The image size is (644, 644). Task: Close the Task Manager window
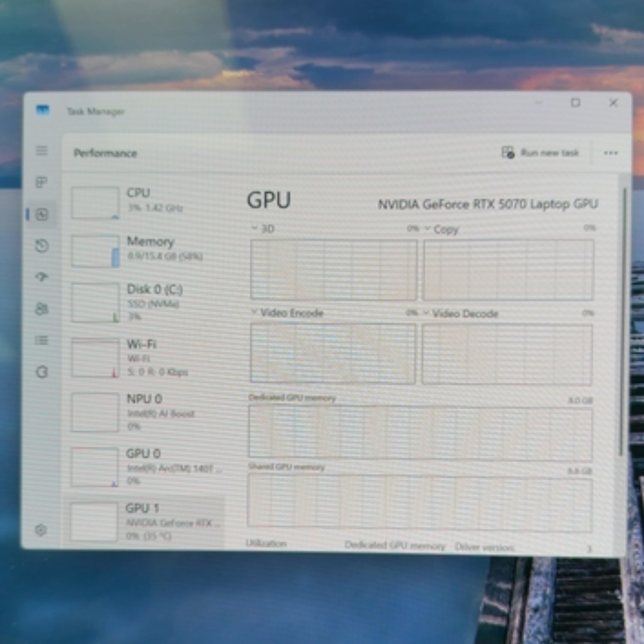(614, 103)
